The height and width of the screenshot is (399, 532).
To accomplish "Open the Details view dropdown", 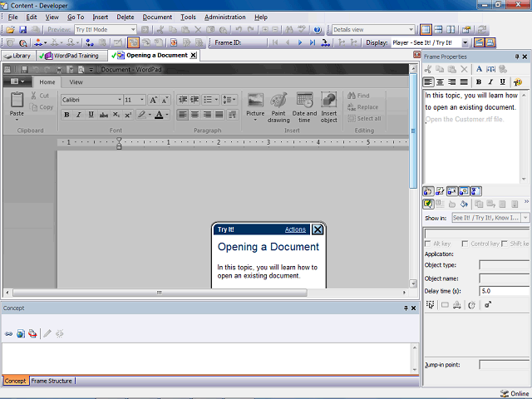I will pos(411,30).
